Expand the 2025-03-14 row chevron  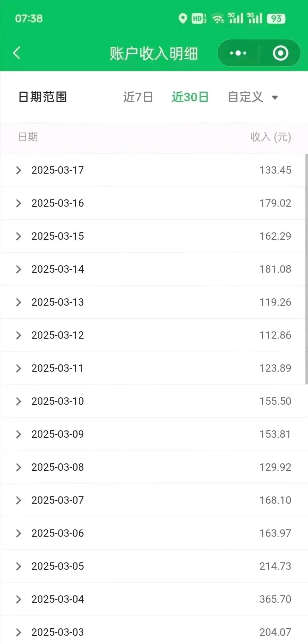(19, 269)
